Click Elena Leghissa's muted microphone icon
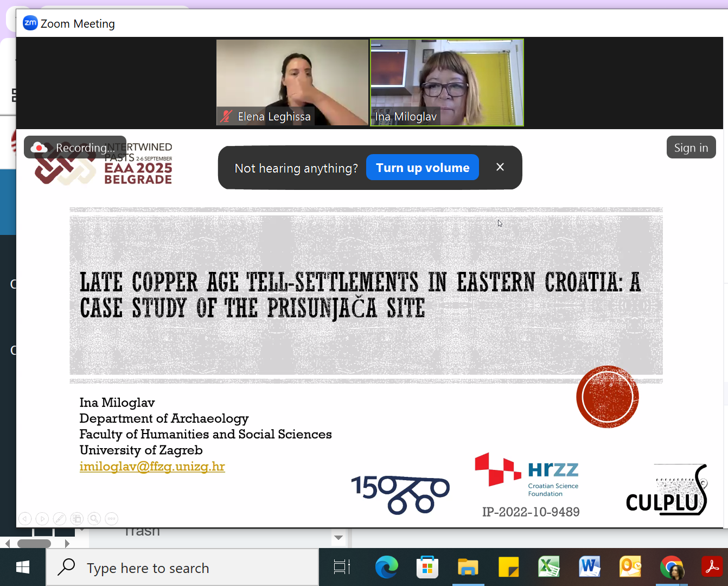Screen dimensions: 728x586 (x=226, y=116)
